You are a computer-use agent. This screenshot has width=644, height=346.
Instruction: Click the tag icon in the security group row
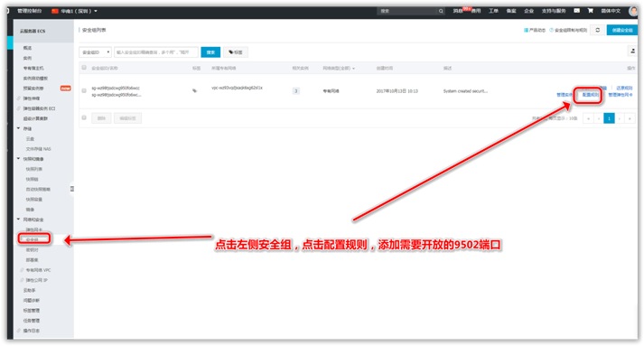coord(195,91)
